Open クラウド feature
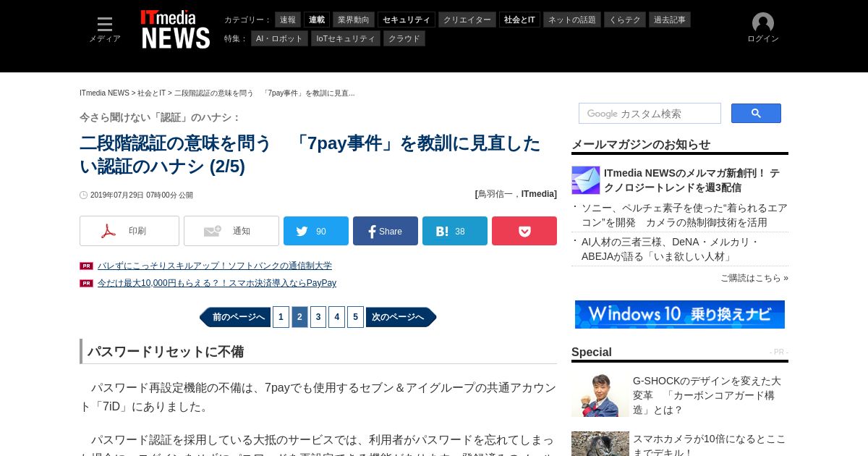Viewport: 868px width, 456px height. (404, 38)
